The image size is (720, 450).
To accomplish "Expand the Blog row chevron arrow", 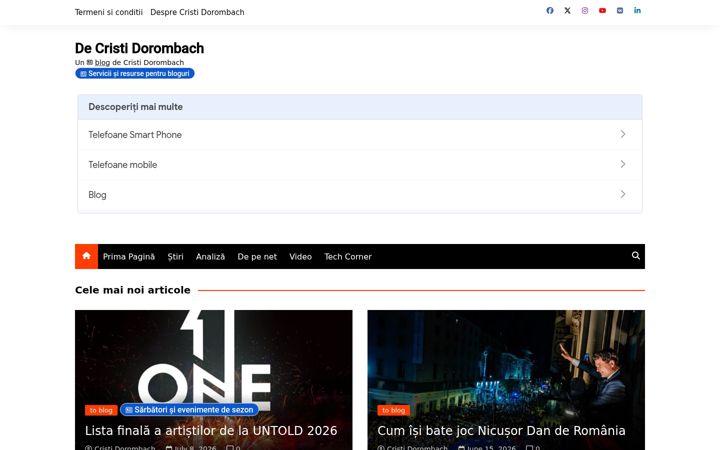I will [623, 194].
